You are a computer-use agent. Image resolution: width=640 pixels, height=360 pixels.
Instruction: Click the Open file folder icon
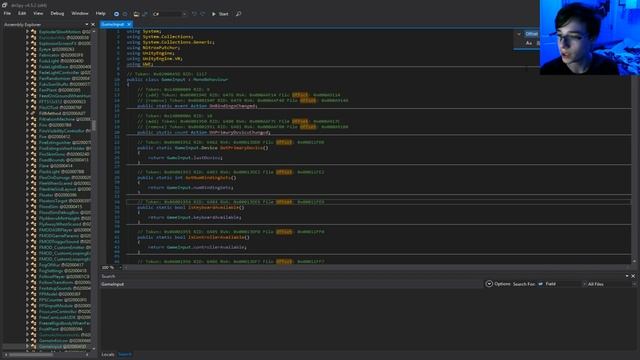(136, 14)
